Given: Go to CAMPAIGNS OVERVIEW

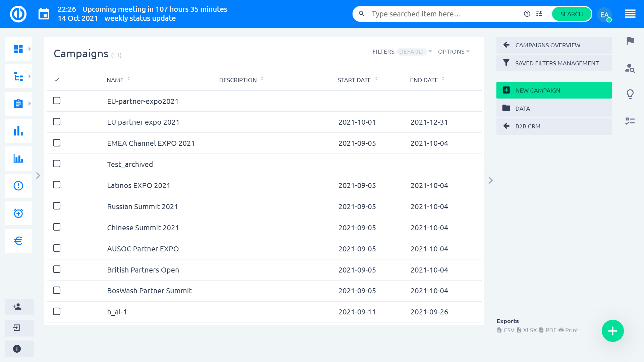Looking at the screenshot, I should tap(554, 45).
